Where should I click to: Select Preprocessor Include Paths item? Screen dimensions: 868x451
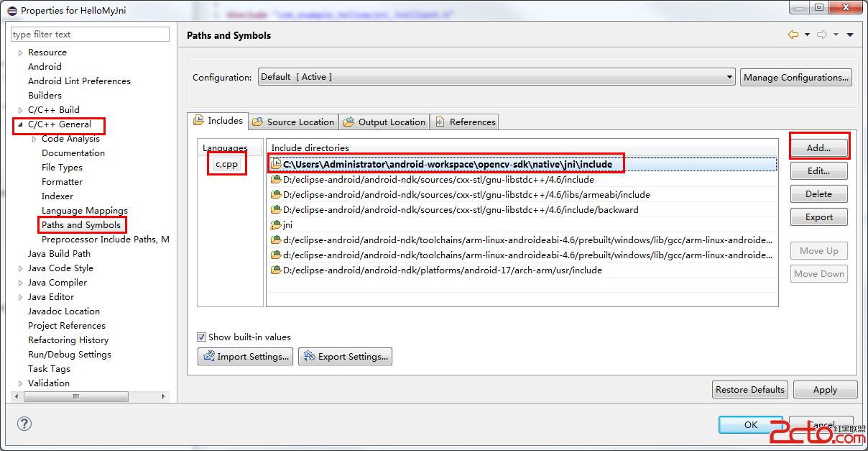106,240
